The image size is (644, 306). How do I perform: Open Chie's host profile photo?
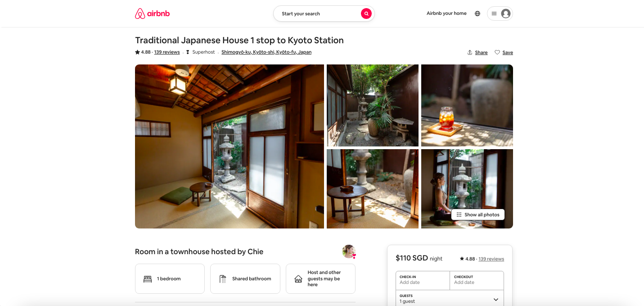click(x=349, y=251)
